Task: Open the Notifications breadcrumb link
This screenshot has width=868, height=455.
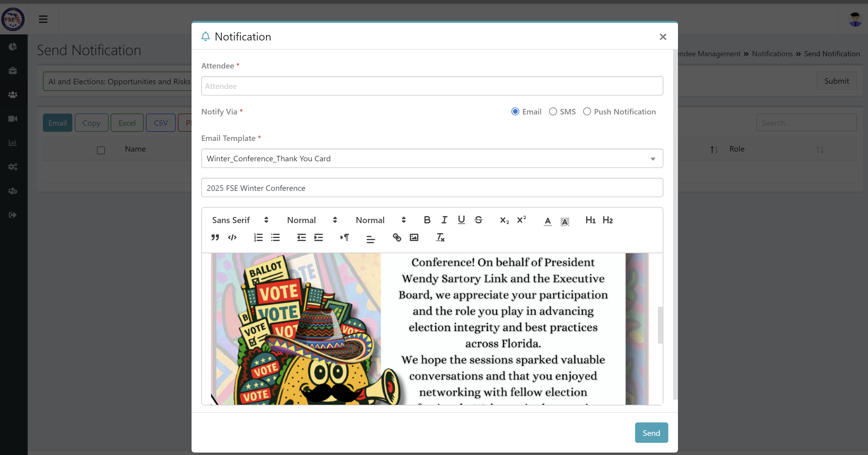Action: click(x=772, y=54)
